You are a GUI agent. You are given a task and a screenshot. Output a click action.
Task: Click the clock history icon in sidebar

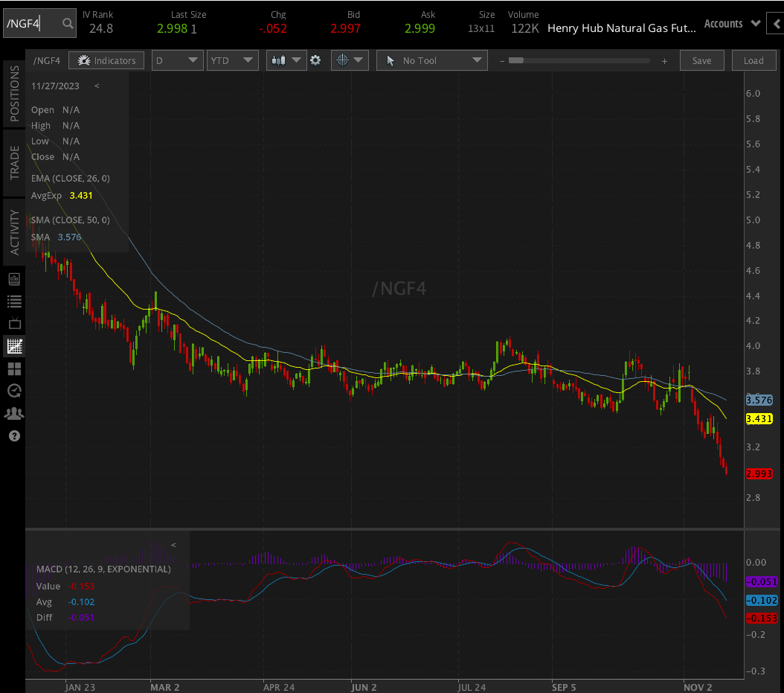(x=14, y=391)
